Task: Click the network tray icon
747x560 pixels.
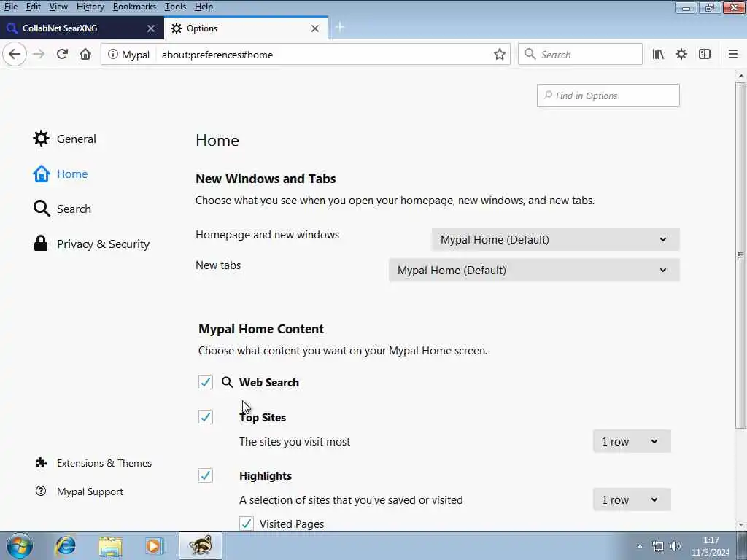Action: pos(658,546)
